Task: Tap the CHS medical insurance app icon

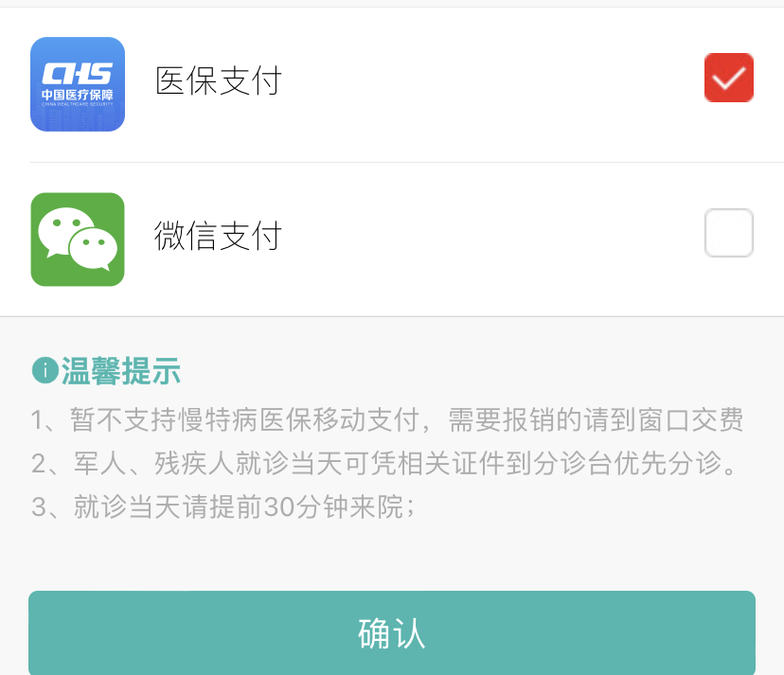Action: [x=78, y=84]
